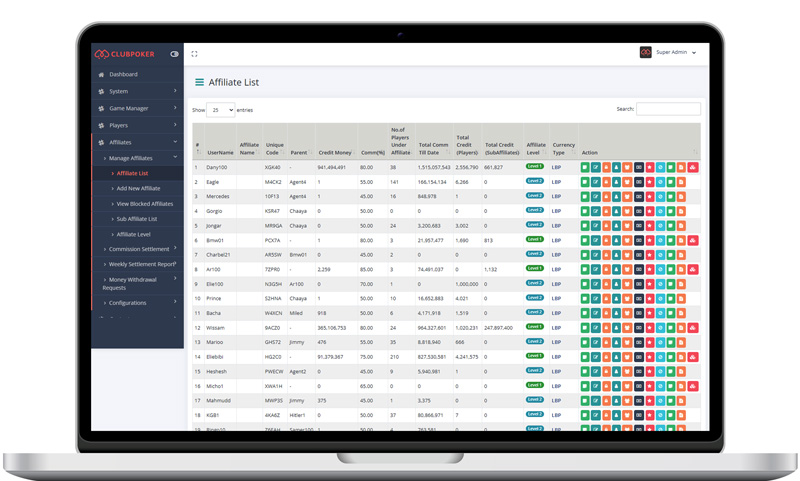Screen dimensions: 800x481
Task: Click username Wissam in the table
Action: click(x=215, y=328)
